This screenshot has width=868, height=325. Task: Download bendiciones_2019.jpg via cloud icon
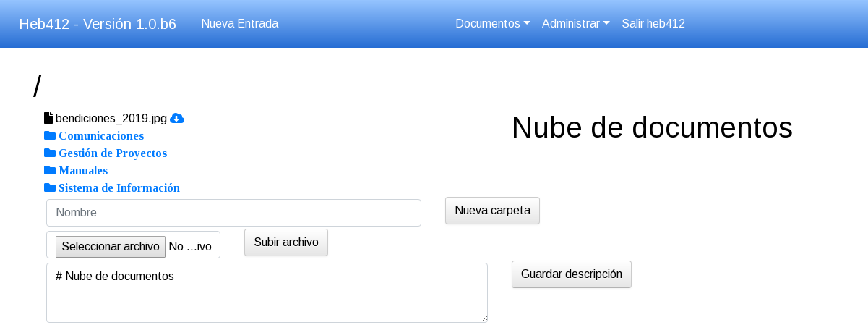[177, 119]
